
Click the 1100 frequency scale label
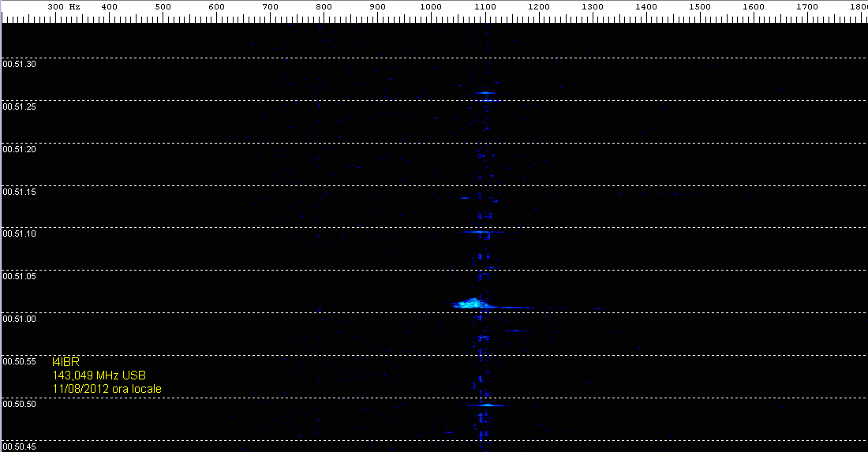(x=485, y=6)
